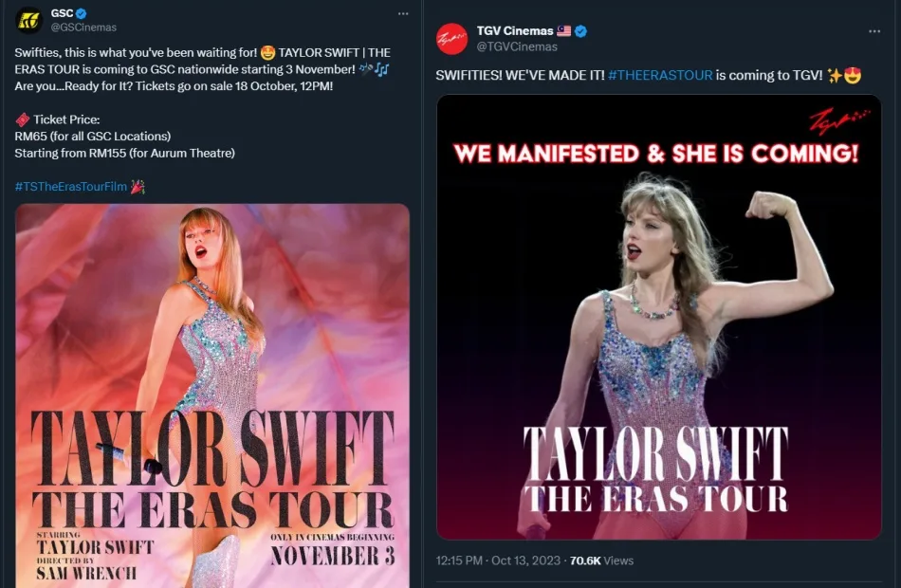Screen dimensions: 901x588
Task: Open the TGV Cinemas display name link
Action: click(x=515, y=31)
